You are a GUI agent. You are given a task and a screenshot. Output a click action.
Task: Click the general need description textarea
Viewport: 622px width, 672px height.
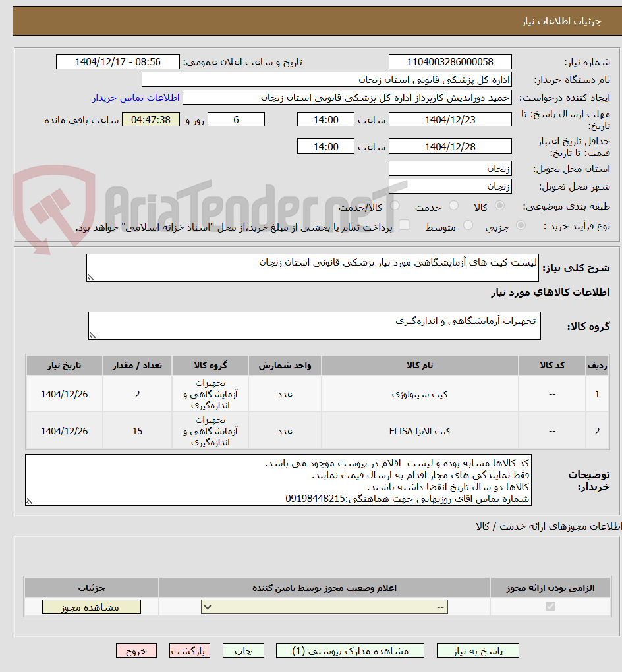pyautogui.click(x=312, y=268)
